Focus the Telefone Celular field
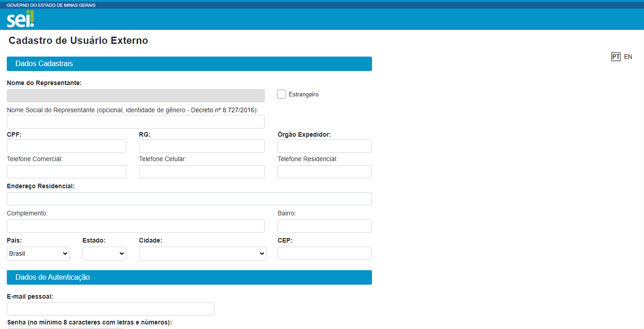This screenshot has width=644, height=329. [201, 172]
